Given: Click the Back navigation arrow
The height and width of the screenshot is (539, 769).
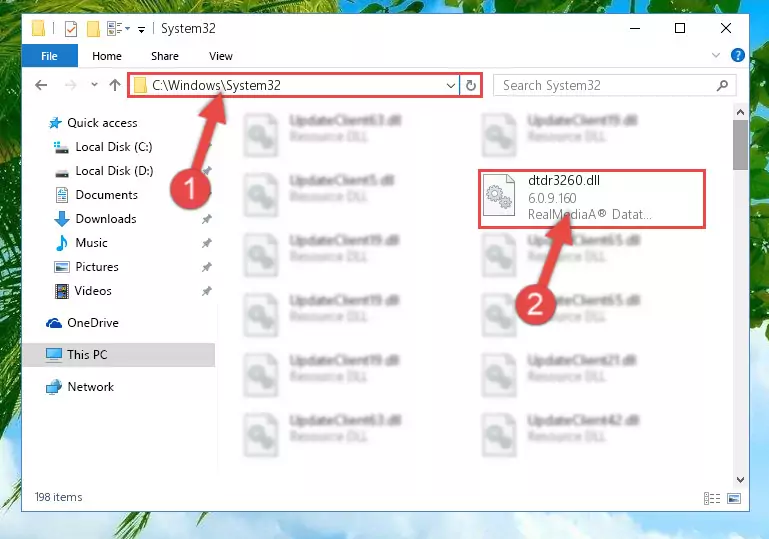Looking at the screenshot, I should tap(41, 85).
